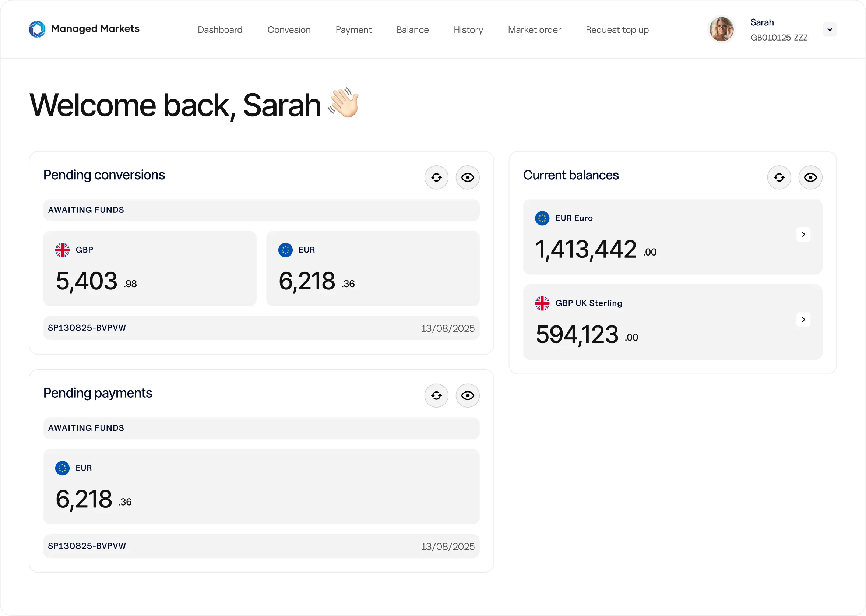866x616 pixels.
Task: Click the Managed Markets logo icon
Action: tap(37, 29)
